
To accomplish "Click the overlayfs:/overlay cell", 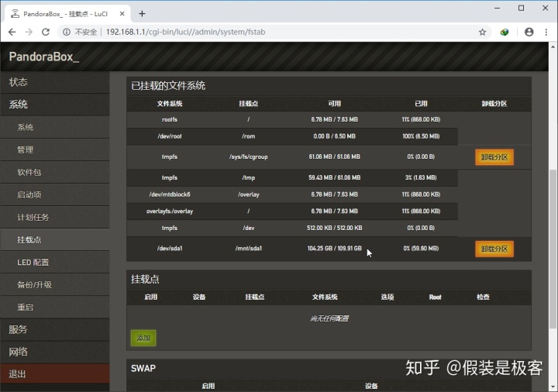I will (x=170, y=211).
